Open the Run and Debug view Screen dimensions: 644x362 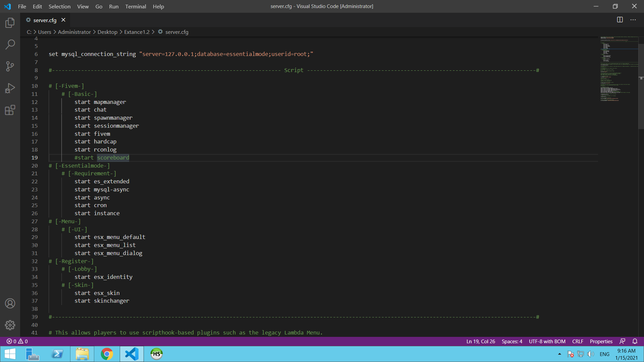click(x=10, y=88)
